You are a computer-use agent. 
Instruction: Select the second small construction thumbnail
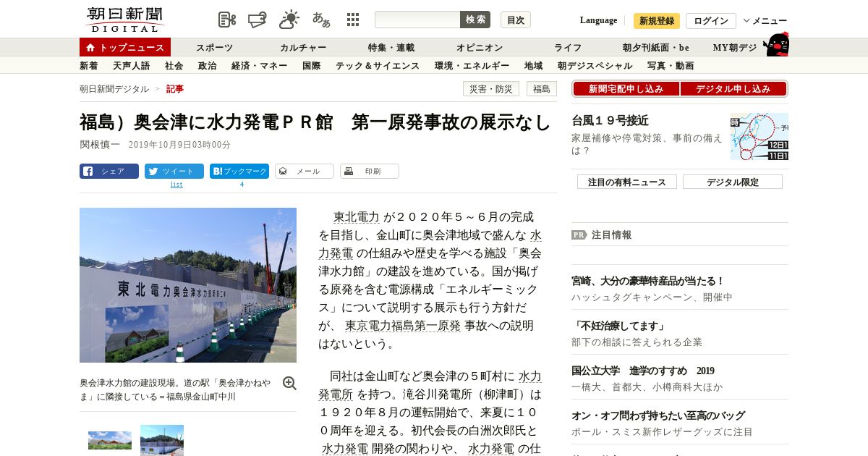pos(162,440)
